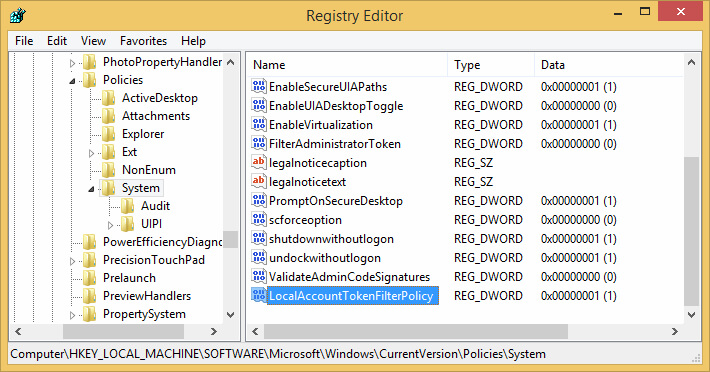This screenshot has width=710, height=372.
Task: Click the folder icon next to PreviewHandlers
Action: coord(90,296)
